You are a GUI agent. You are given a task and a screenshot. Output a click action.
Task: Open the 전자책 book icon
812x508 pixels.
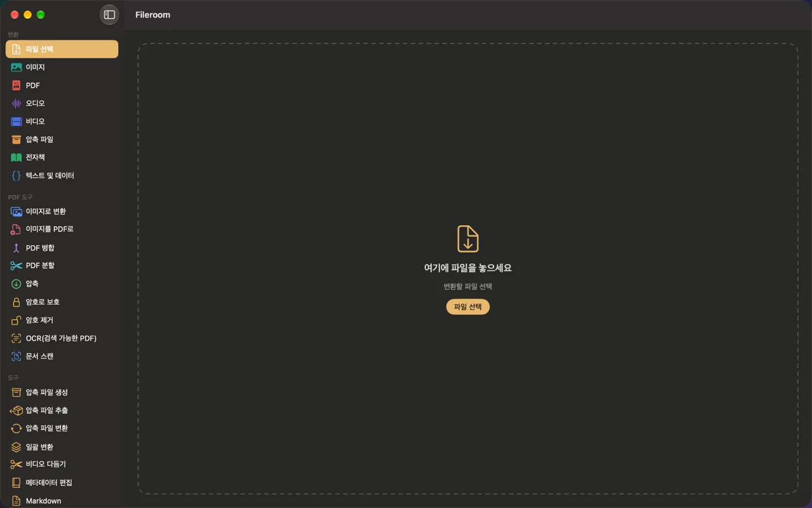[16, 157]
